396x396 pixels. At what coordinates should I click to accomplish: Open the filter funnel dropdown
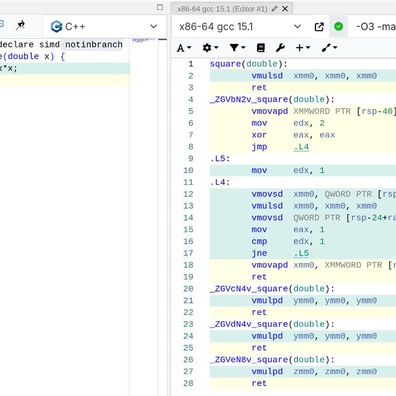tap(237, 48)
